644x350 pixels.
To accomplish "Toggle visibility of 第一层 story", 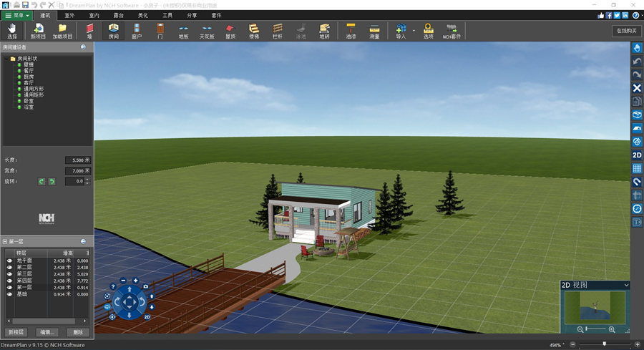I will tap(9, 287).
